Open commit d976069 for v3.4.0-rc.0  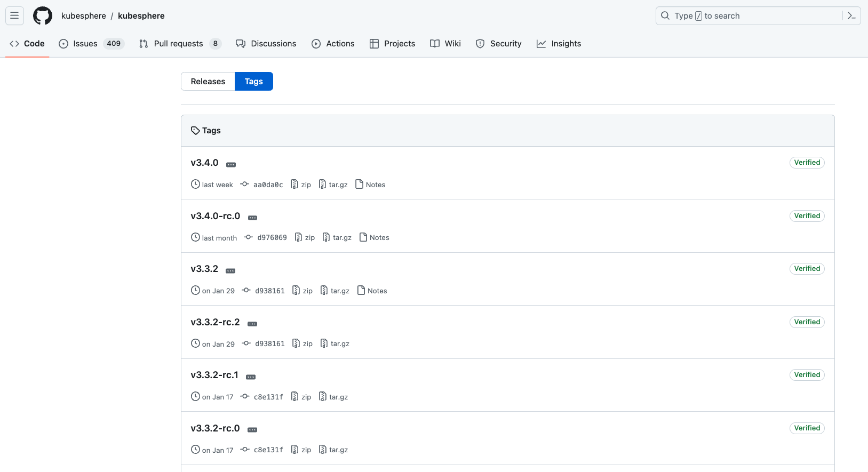[x=266, y=237]
